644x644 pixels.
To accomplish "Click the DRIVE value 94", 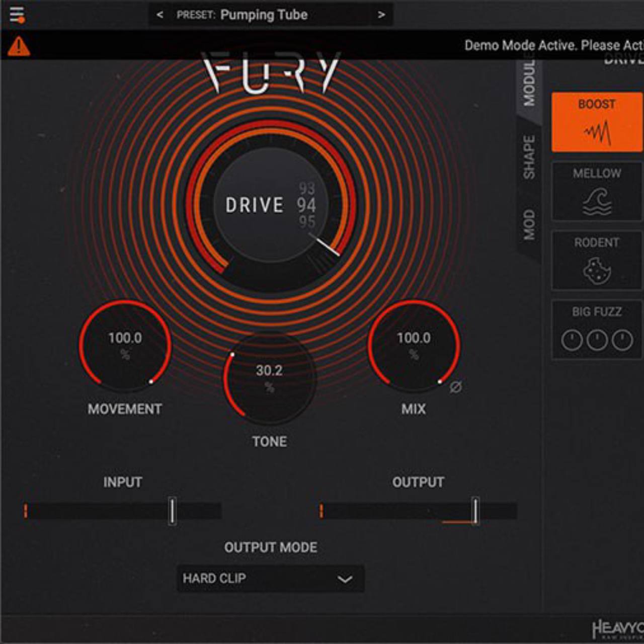I will point(306,205).
